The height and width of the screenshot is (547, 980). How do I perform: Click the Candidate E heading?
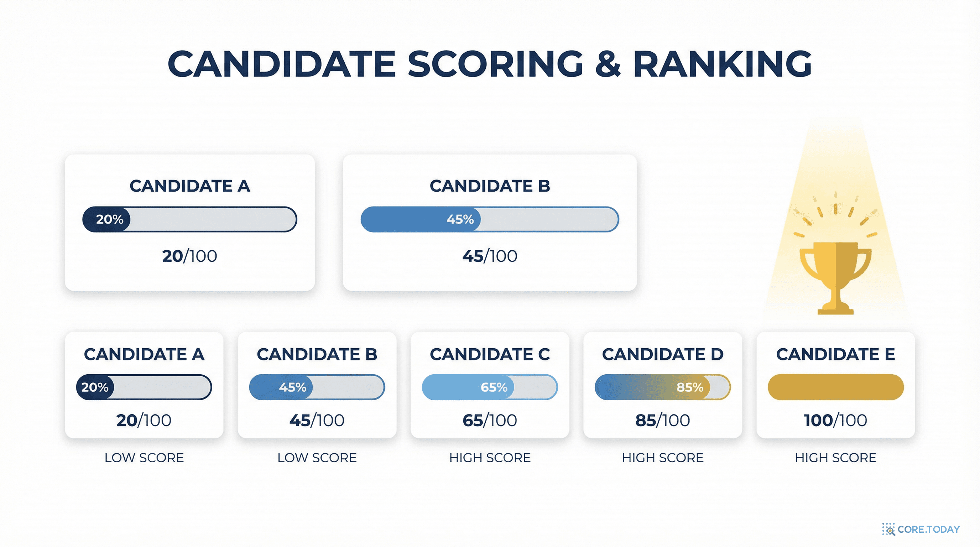point(835,354)
